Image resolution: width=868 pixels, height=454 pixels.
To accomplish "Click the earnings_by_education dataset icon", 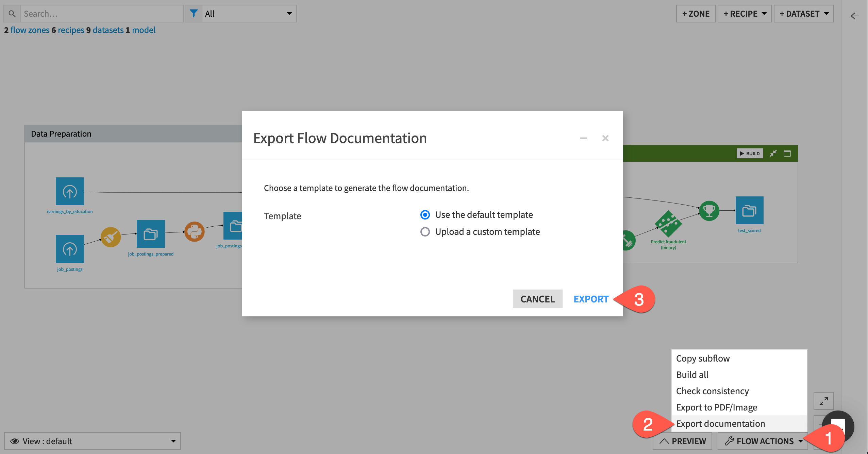I will (70, 191).
